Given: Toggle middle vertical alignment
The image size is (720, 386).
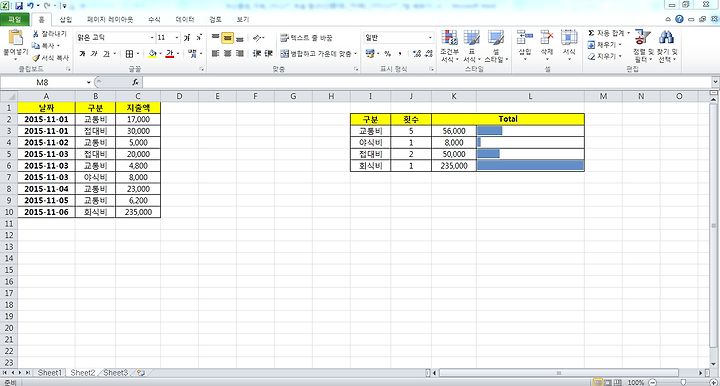Looking at the screenshot, I should click(x=227, y=38).
